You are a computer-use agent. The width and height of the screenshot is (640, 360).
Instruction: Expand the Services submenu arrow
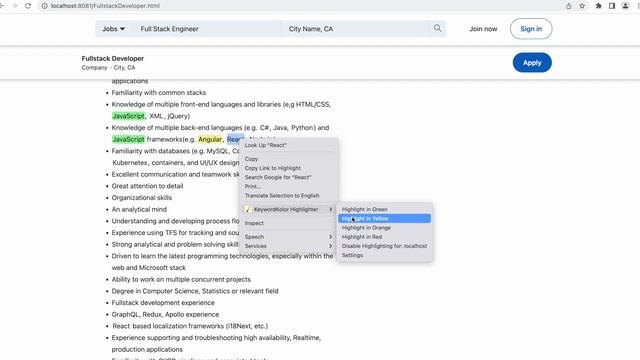(331, 246)
